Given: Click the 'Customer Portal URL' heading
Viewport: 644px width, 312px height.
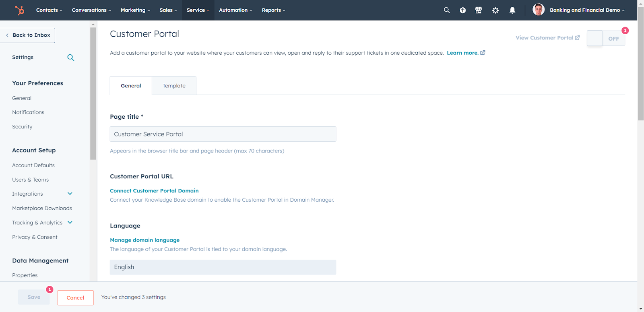Looking at the screenshot, I should [142, 176].
